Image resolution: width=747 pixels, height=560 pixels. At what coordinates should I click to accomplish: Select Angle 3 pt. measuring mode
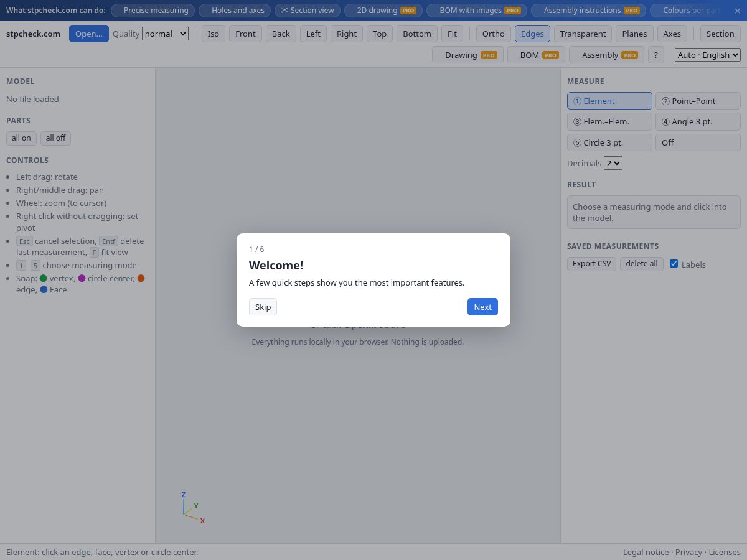pyautogui.click(x=698, y=121)
